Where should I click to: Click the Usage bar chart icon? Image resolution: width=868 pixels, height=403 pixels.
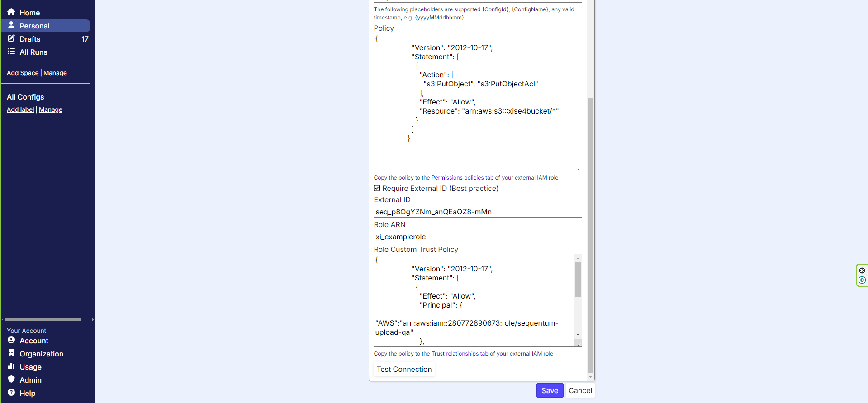coord(11,366)
